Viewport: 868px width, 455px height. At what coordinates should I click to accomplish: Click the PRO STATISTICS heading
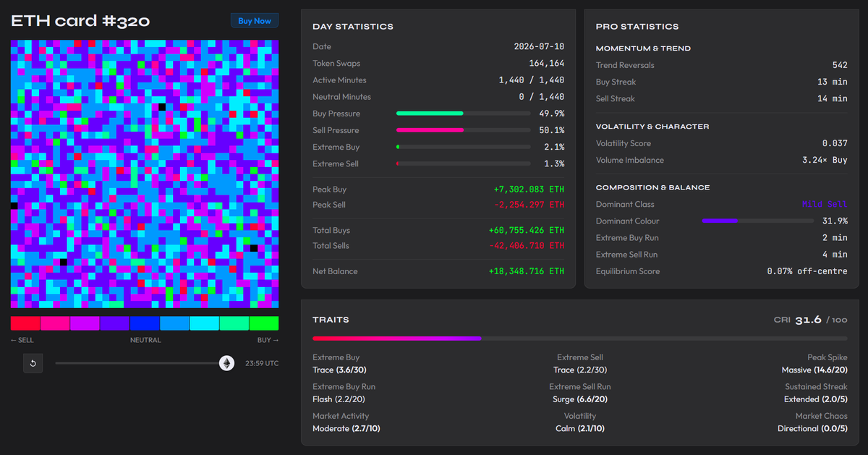coord(637,27)
